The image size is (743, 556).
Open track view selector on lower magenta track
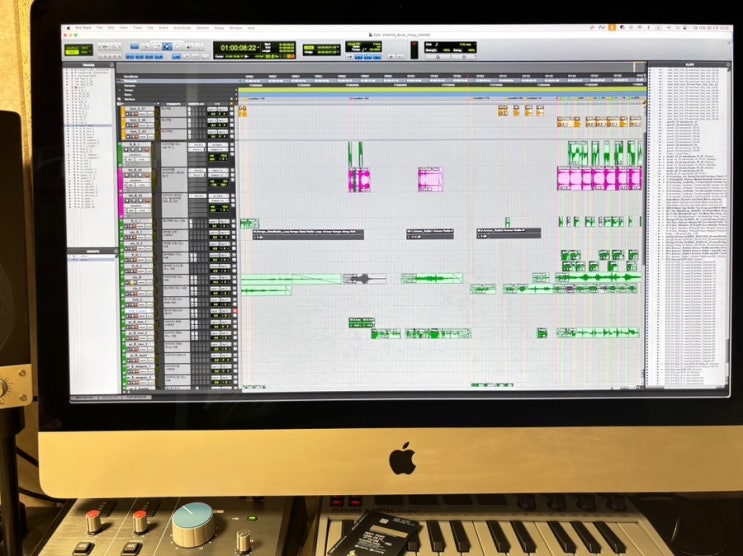tap(136, 206)
